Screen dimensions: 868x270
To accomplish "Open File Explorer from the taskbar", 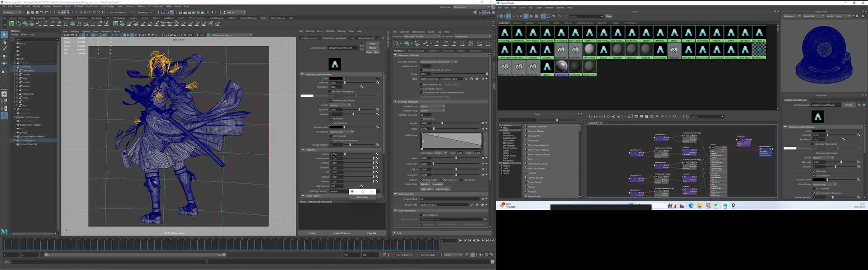I will tap(699, 205).
